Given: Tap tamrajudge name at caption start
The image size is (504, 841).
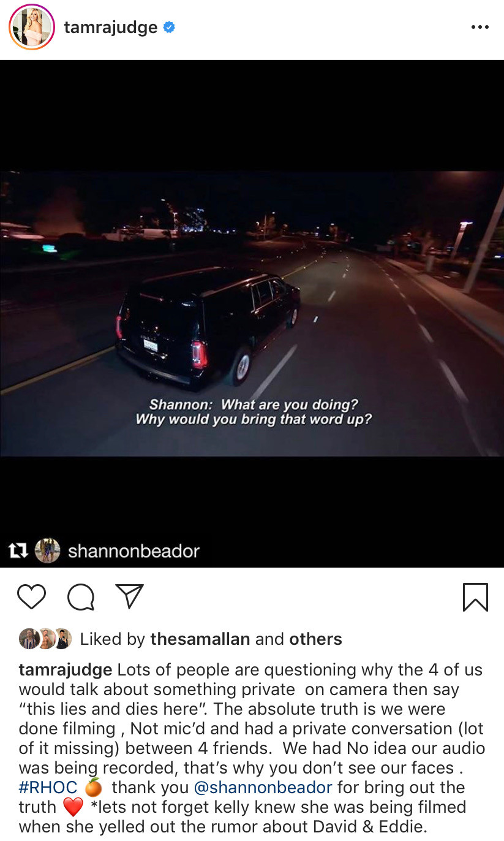Looking at the screenshot, I should point(66,669).
